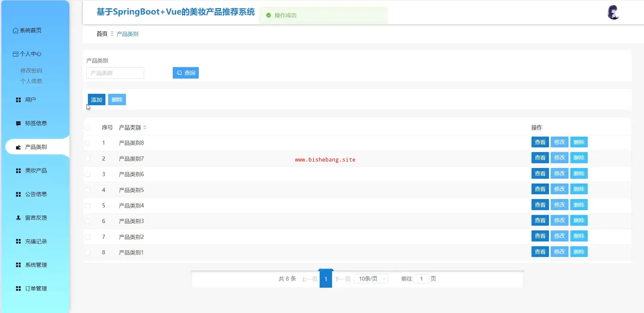The image size is (644, 313).
Task: Click the batch 删除 button beside 添加
Action: [117, 99]
